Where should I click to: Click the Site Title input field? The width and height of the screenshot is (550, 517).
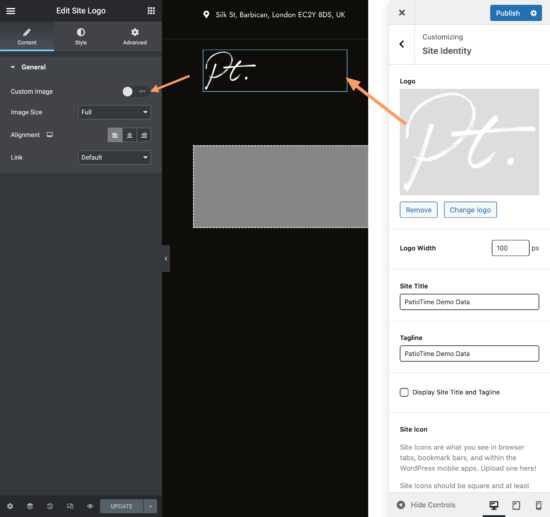tap(469, 302)
